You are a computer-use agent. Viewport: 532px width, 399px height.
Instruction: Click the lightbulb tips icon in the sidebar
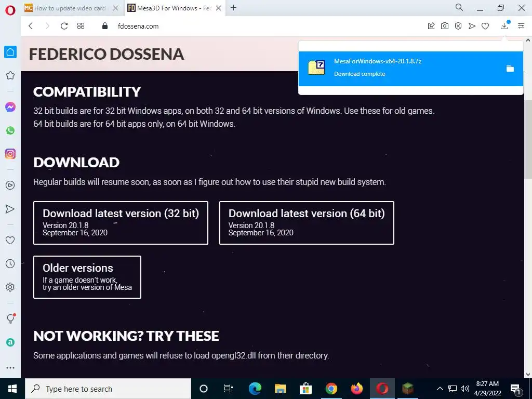point(10,319)
